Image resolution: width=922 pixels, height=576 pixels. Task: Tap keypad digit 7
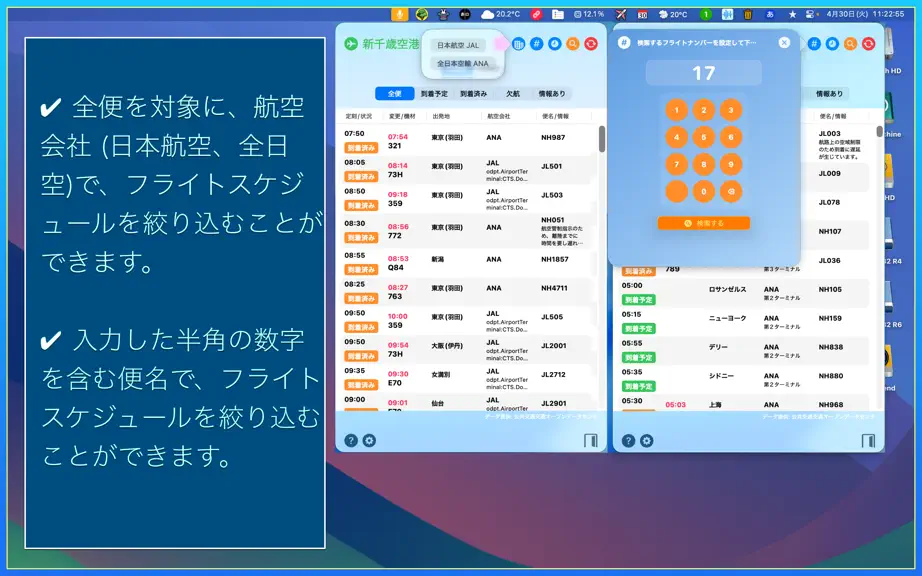click(677, 164)
